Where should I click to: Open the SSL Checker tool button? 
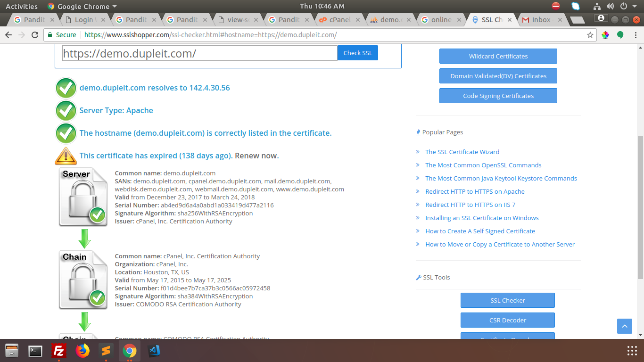[x=508, y=300]
